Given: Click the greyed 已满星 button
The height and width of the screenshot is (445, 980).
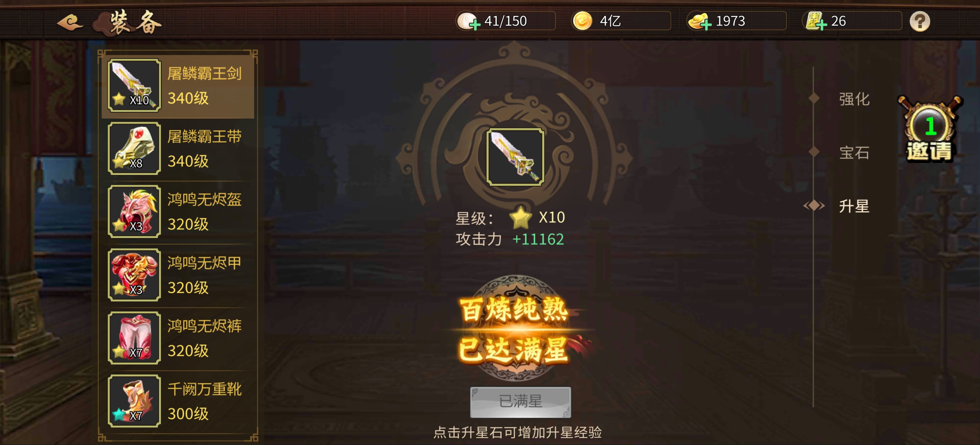Looking at the screenshot, I should coord(520,402).
